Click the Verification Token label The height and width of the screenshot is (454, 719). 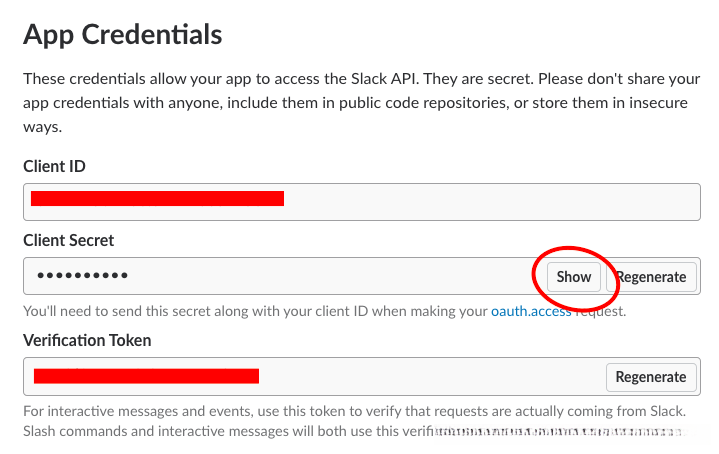(87, 340)
